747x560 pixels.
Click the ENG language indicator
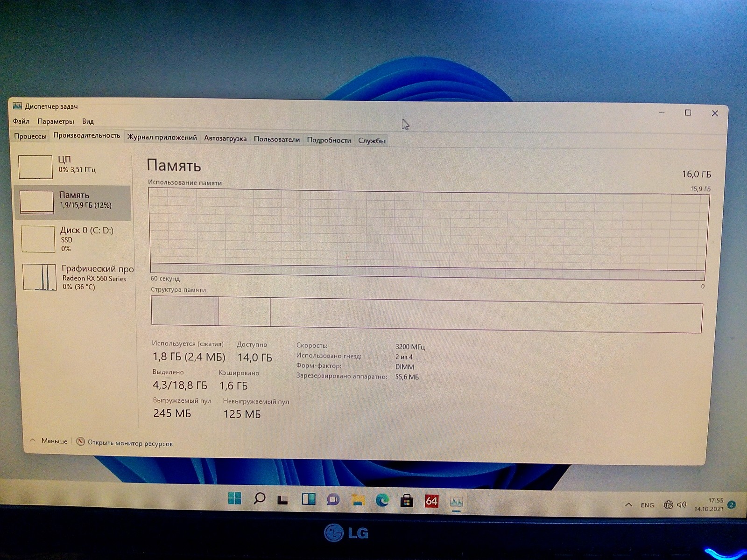click(647, 505)
